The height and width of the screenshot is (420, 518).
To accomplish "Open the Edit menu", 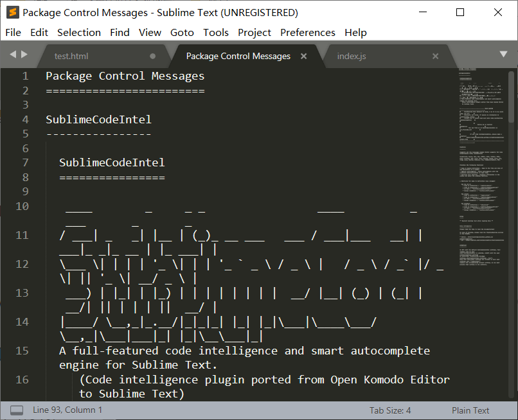I will (x=39, y=32).
